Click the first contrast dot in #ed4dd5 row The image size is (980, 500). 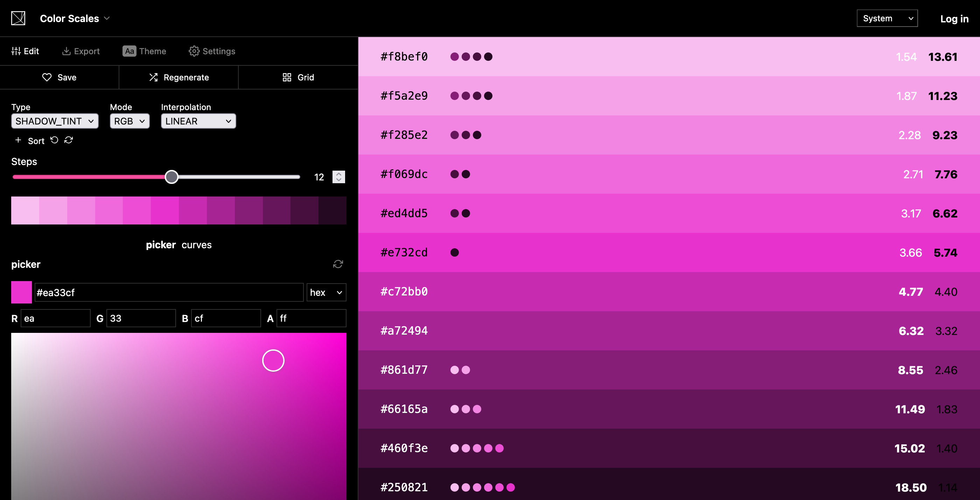(x=454, y=213)
